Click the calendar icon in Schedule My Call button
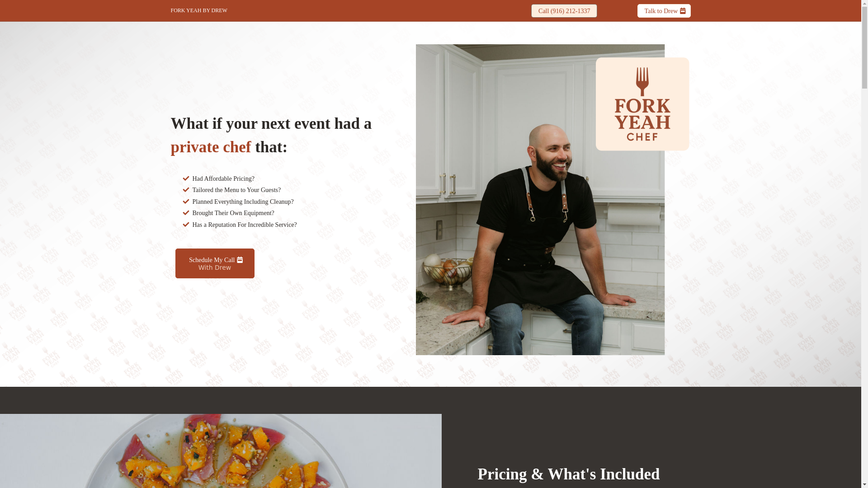 [240, 260]
